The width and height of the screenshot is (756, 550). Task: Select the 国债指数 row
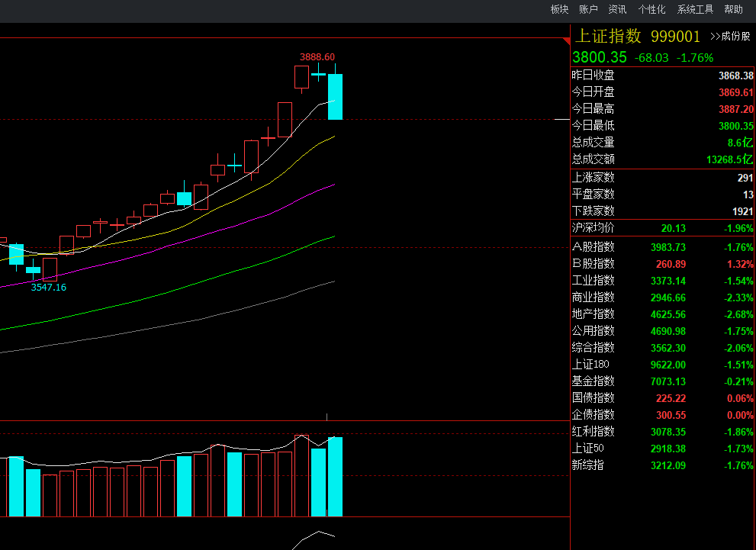(x=662, y=399)
